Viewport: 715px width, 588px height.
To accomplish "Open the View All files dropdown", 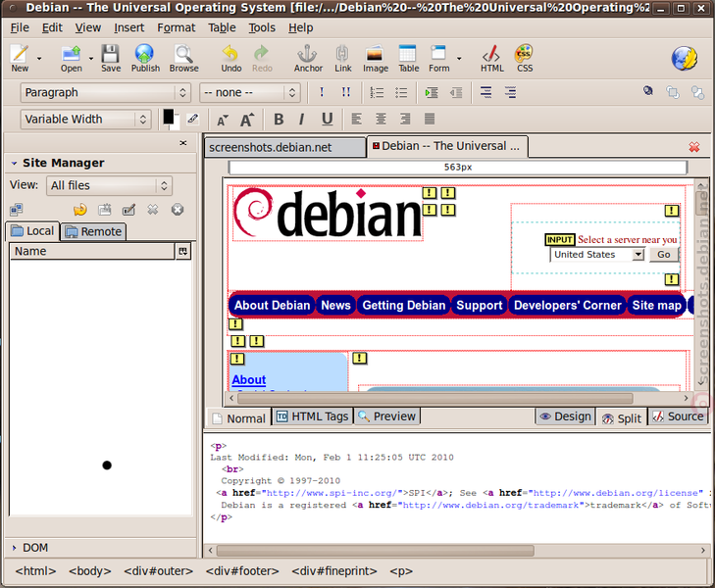I will click(109, 185).
